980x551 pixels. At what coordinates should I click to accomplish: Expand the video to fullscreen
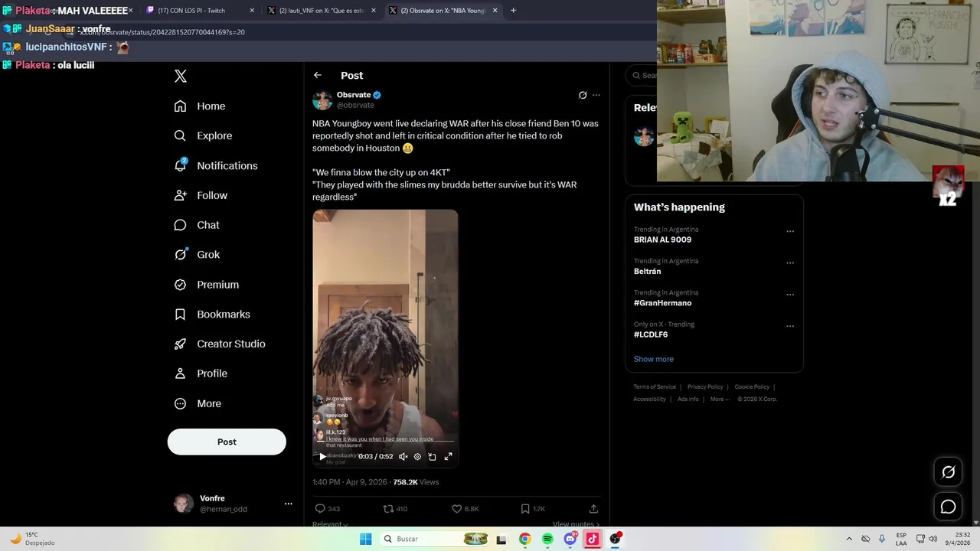[x=449, y=456]
